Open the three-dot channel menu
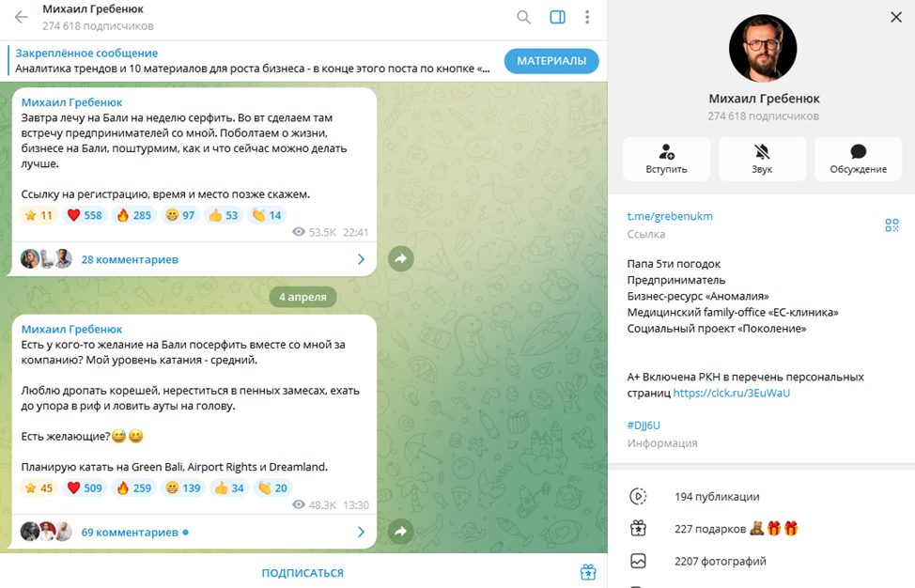The height and width of the screenshot is (588, 915). tap(587, 17)
